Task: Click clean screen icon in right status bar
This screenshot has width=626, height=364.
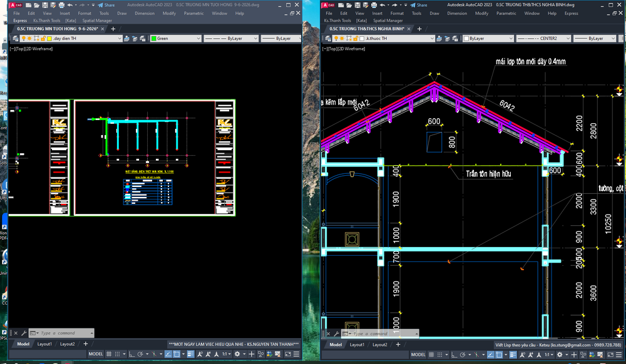Action: [x=610, y=355]
